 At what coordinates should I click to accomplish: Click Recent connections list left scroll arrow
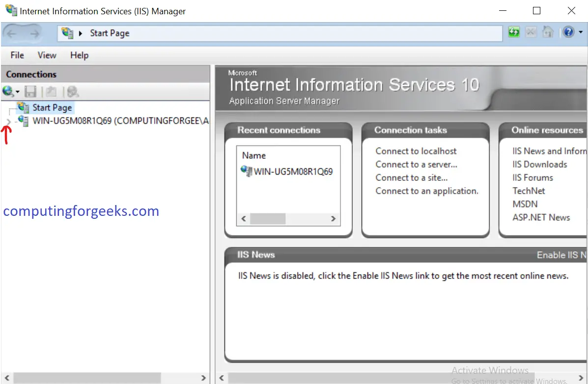244,218
